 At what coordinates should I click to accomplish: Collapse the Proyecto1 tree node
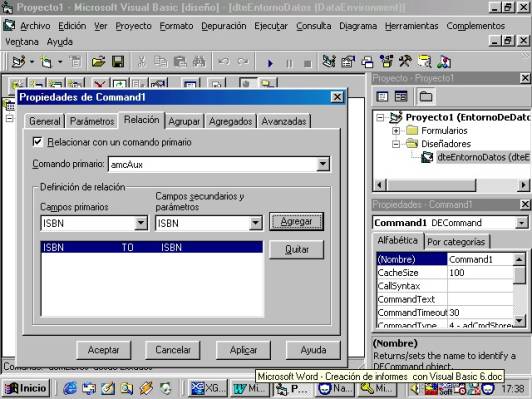click(x=381, y=118)
